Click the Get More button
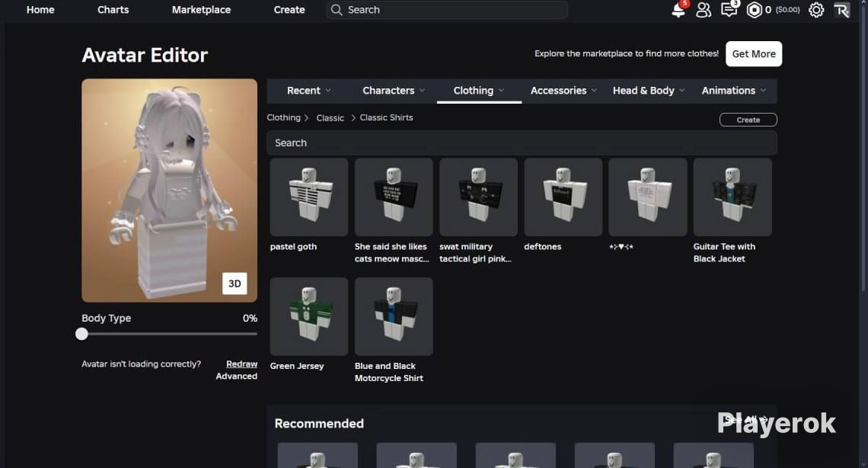Viewport: 868px width, 468px height. pyautogui.click(x=754, y=53)
